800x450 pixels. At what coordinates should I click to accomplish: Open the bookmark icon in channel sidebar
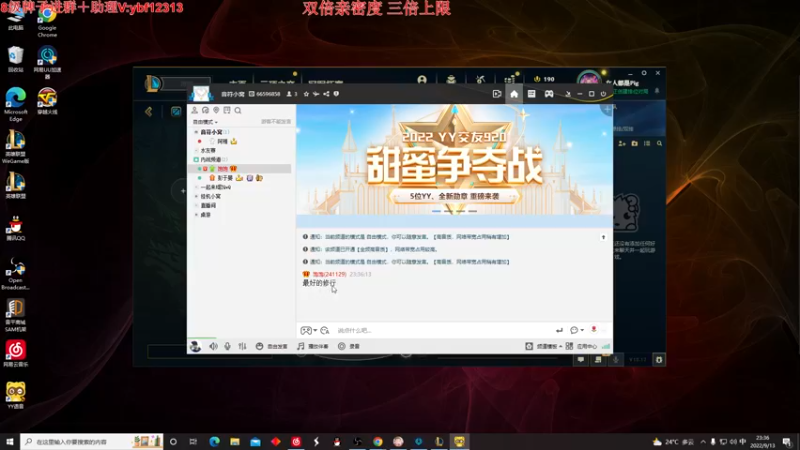click(227, 110)
